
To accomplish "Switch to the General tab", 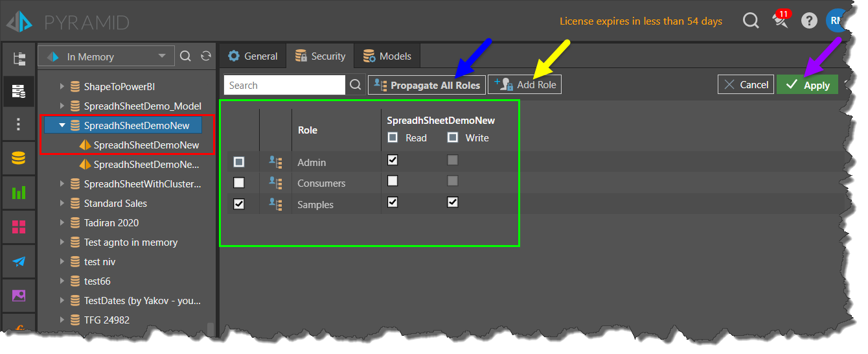I will (x=253, y=56).
